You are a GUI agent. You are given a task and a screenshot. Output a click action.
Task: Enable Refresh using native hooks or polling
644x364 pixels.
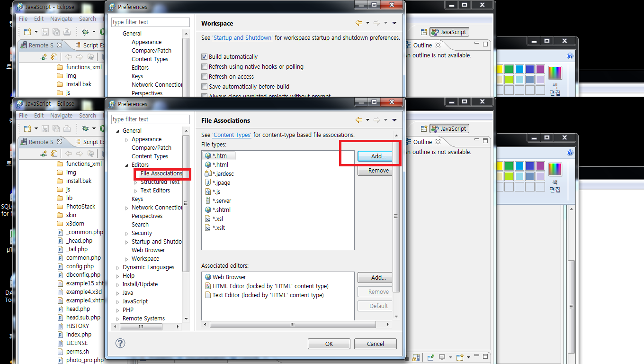coord(205,66)
